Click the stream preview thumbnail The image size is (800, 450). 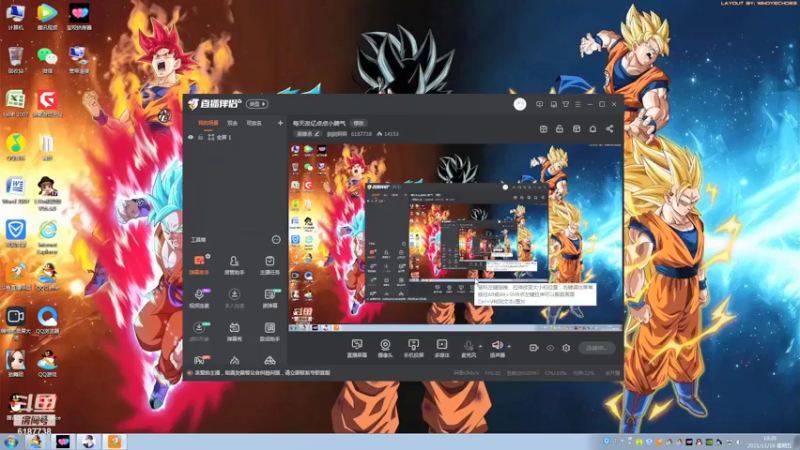[x=456, y=238]
